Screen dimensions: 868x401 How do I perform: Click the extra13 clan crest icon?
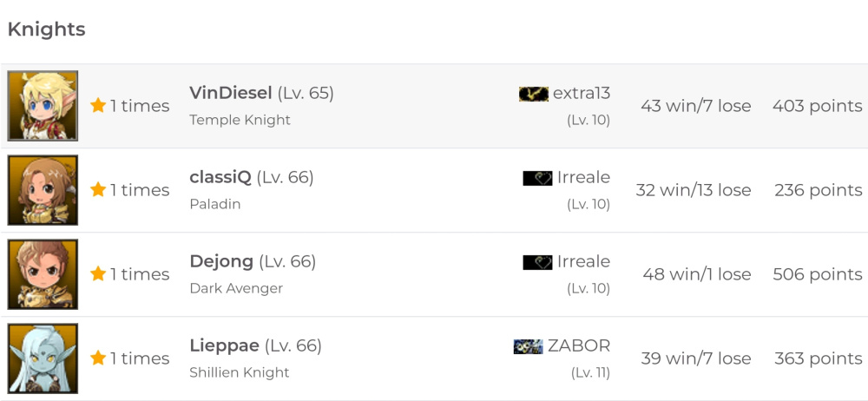(x=533, y=93)
